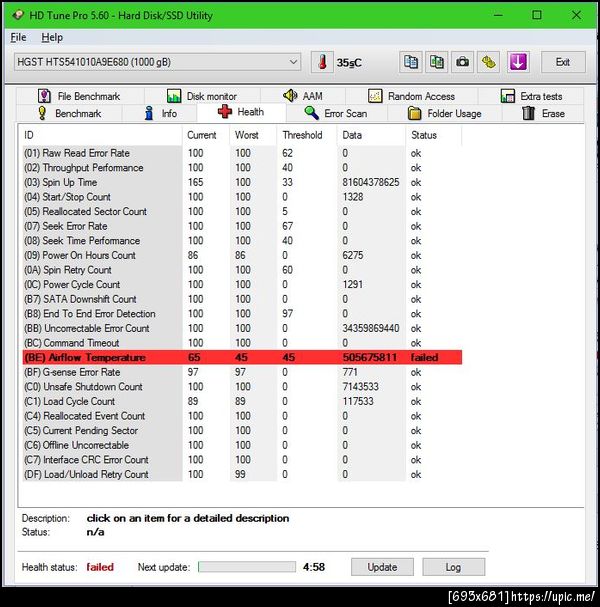
Task: Select the (BB) Uncorrectable Error Count row
Action: pyautogui.click(x=242, y=328)
